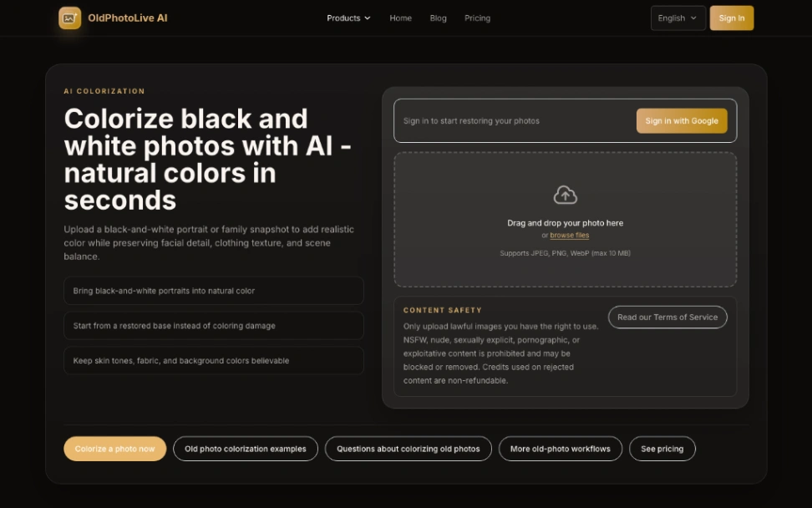Open Pricing in the top navigation

click(x=478, y=18)
